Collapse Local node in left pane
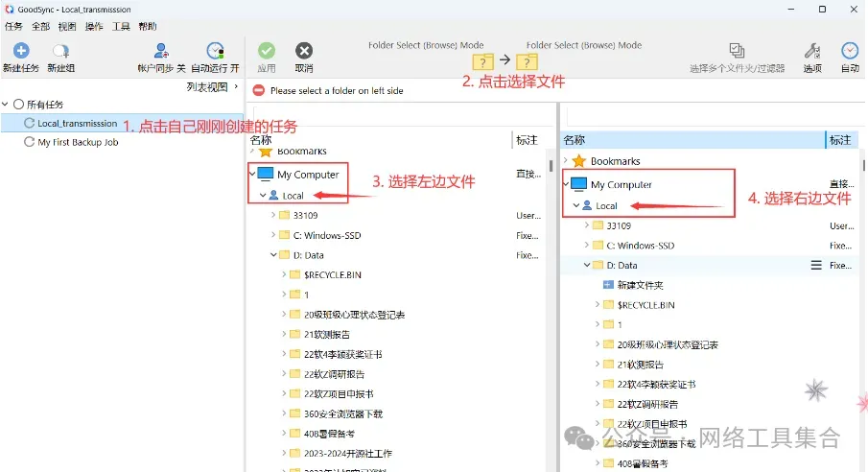 263,195
